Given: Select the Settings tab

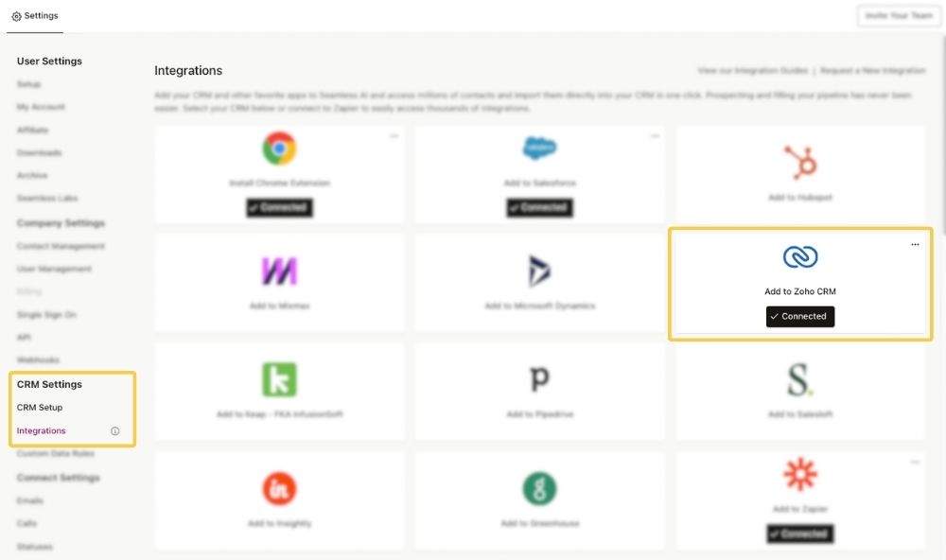Looking at the screenshot, I should pos(35,16).
